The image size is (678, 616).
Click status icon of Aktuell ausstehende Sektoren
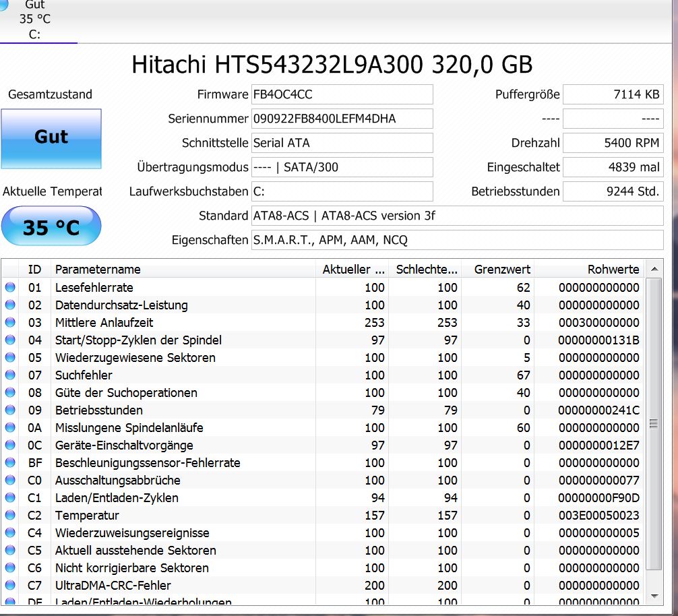pyautogui.click(x=10, y=550)
